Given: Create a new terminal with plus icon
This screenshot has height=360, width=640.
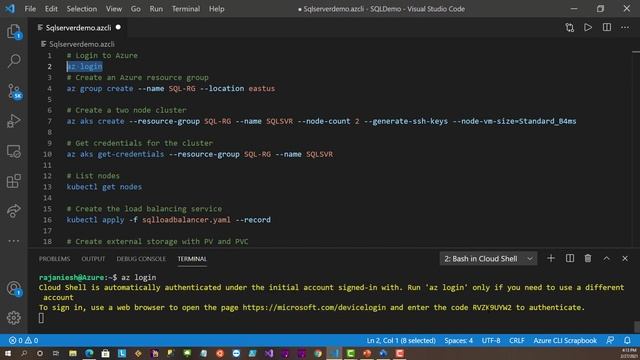Looking at the screenshot, I should [x=551, y=258].
